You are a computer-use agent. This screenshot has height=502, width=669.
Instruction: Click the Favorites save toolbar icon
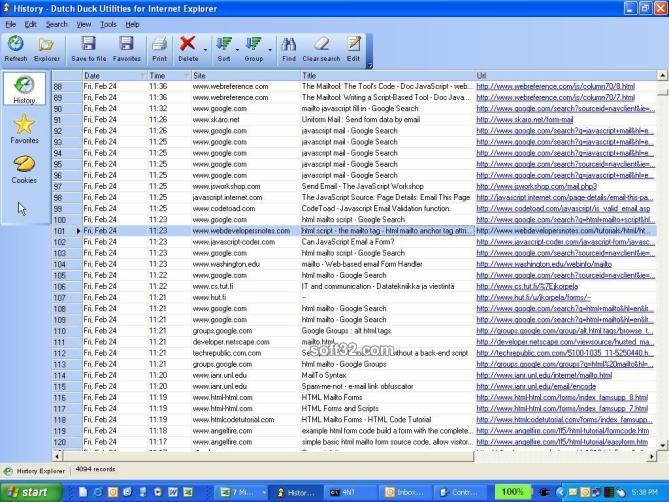127,44
